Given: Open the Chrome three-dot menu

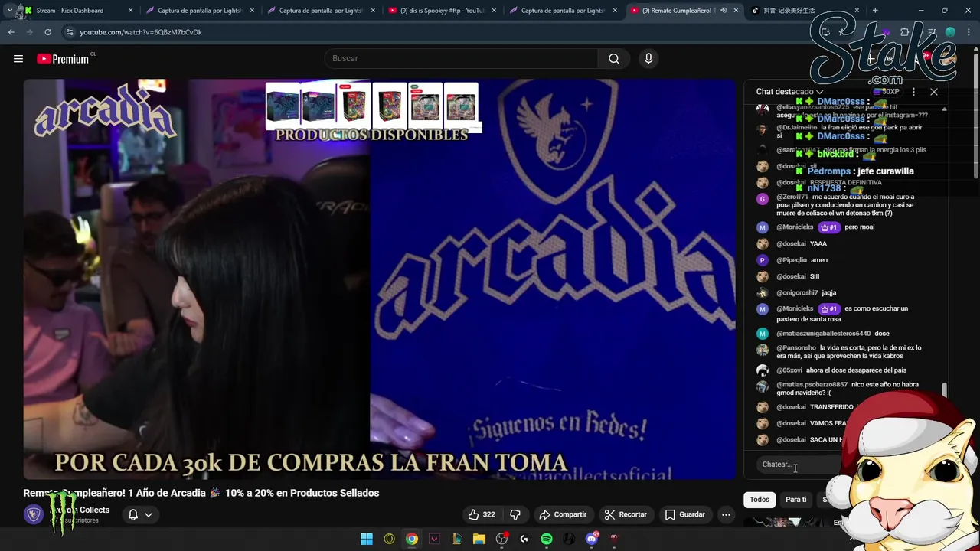Looking at the screenshot, I should coord(969,32).
